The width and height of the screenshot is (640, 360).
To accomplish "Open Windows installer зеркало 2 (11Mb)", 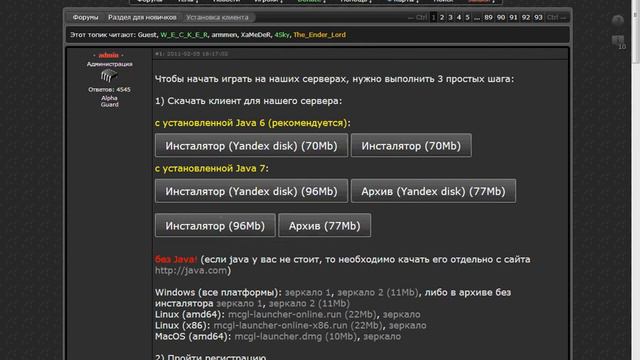I will (x=378, y=293).
